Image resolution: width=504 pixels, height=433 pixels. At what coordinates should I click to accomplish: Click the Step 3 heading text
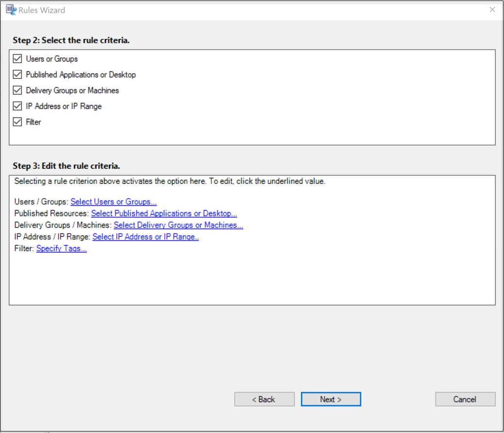(66, 166)
